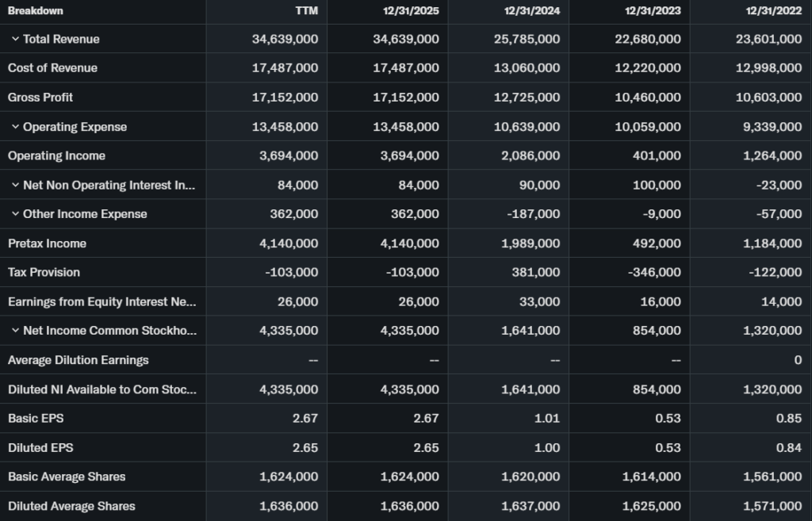The height and width of the screenshot is (521, 812).
Task: Click the Breakdown column header
Action: coord(36,11)
